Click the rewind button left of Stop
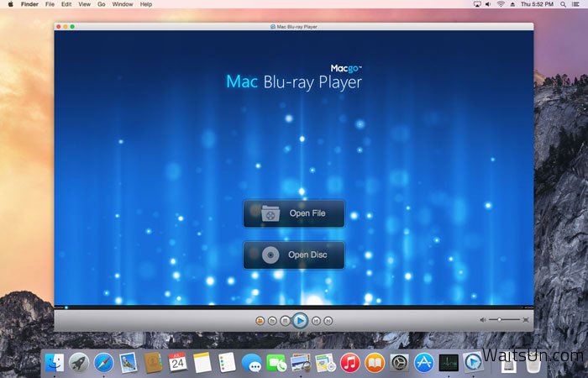Screen dimensions: 588x378 (x=273, y=320)
